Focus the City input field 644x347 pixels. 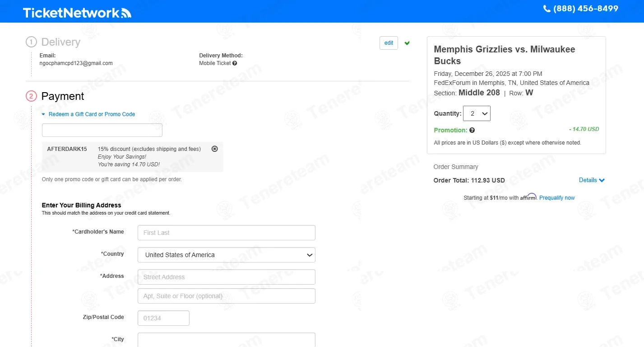point(227,340)
